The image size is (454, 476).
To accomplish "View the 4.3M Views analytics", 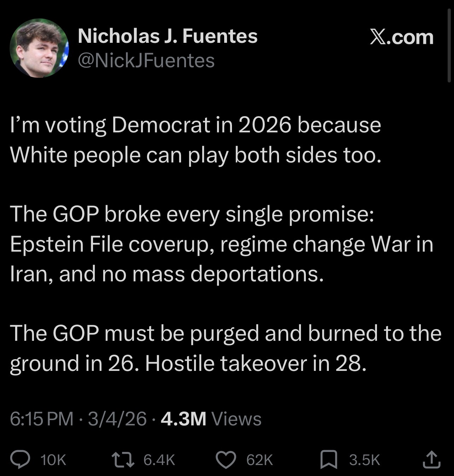I will [211, 419].
